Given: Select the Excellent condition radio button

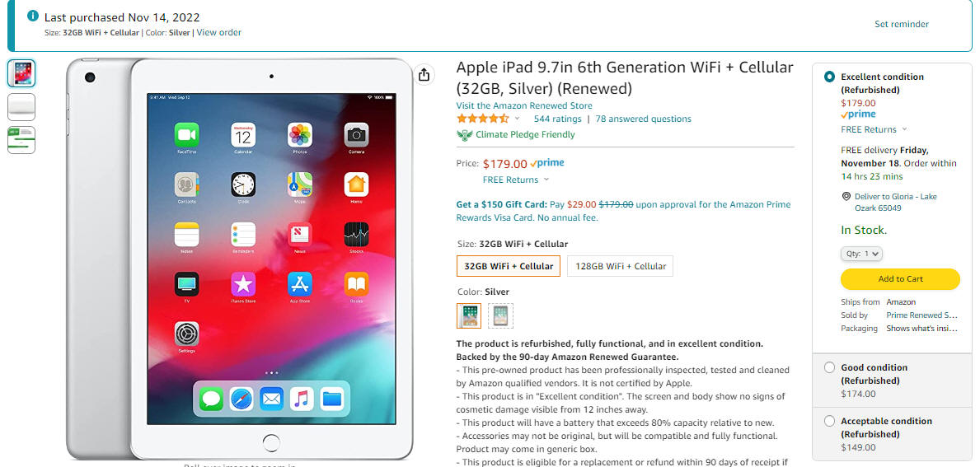Looking at the screenshot, I should [x=829, y=77].
